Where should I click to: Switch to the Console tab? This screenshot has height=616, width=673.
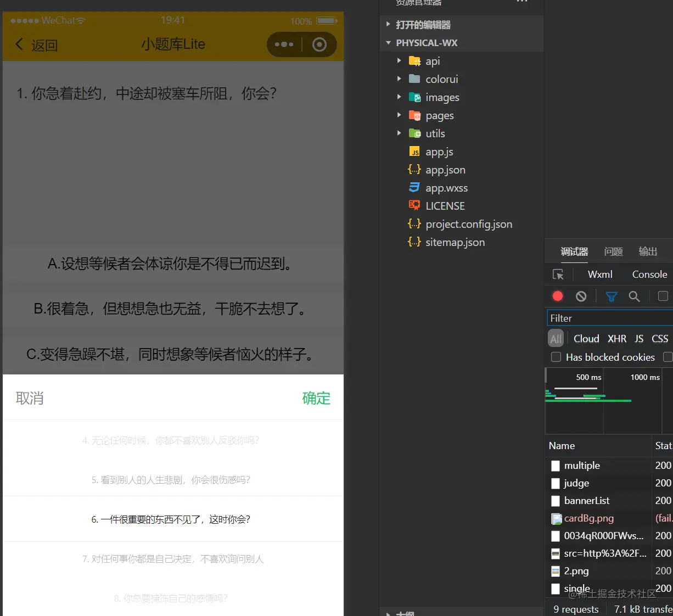tap(649, 274)
